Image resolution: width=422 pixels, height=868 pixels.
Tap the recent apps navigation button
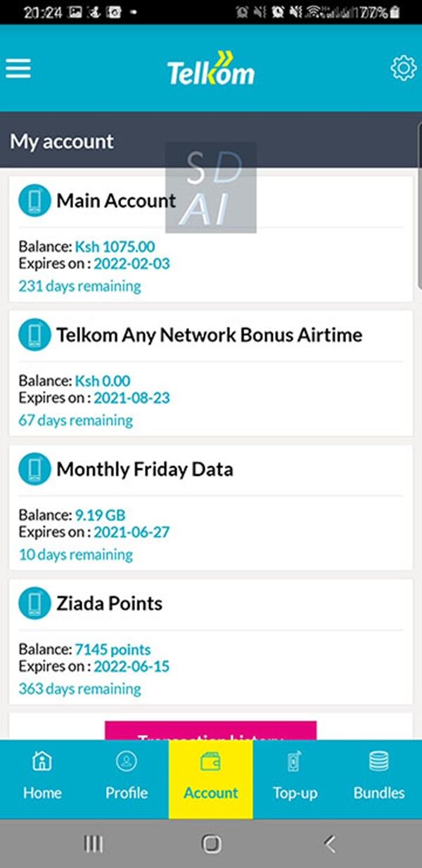click(94, 843)
